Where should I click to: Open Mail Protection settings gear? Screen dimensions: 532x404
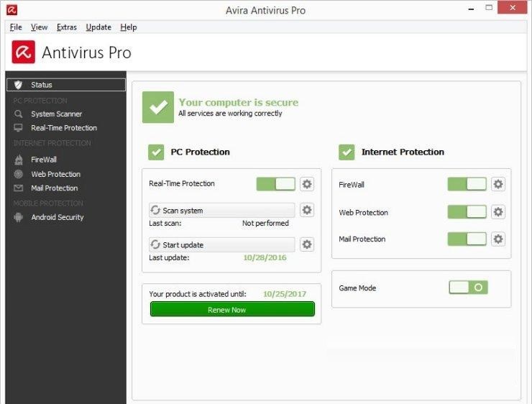tap(497, 239)
